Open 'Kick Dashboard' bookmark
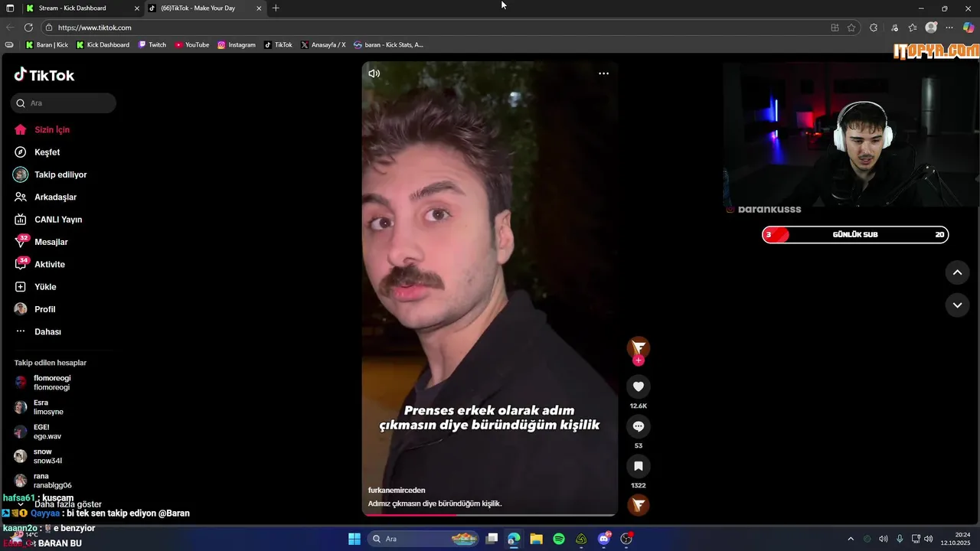Image resolution: width=980 pixels, height=551 pixels. pyautogui.click(x=103, y=45)
